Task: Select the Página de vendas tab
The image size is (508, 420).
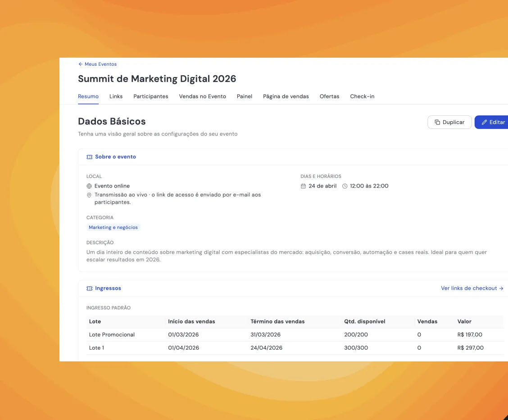Action: [x=286, y=96]
